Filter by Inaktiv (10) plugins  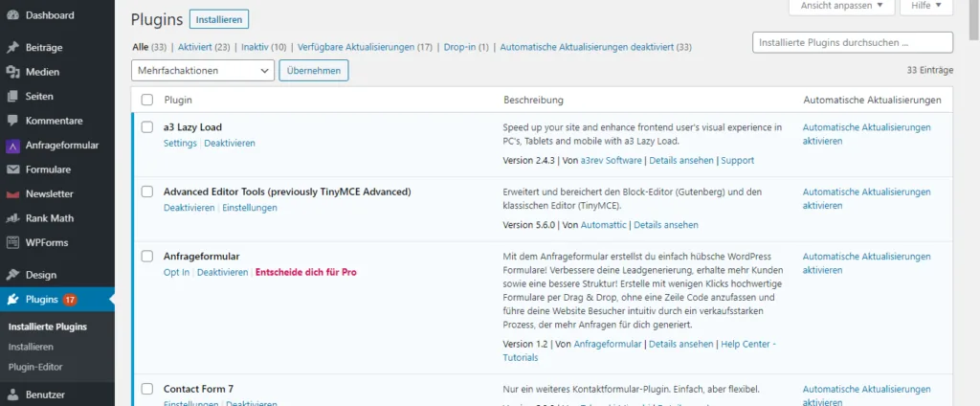click(x=264, y=47)
